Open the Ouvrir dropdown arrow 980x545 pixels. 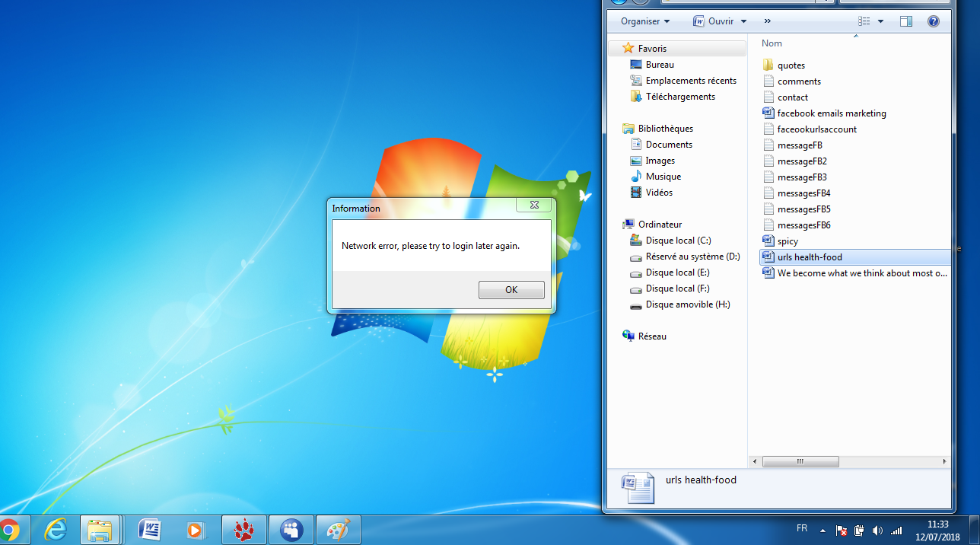[x=743, y=21]
